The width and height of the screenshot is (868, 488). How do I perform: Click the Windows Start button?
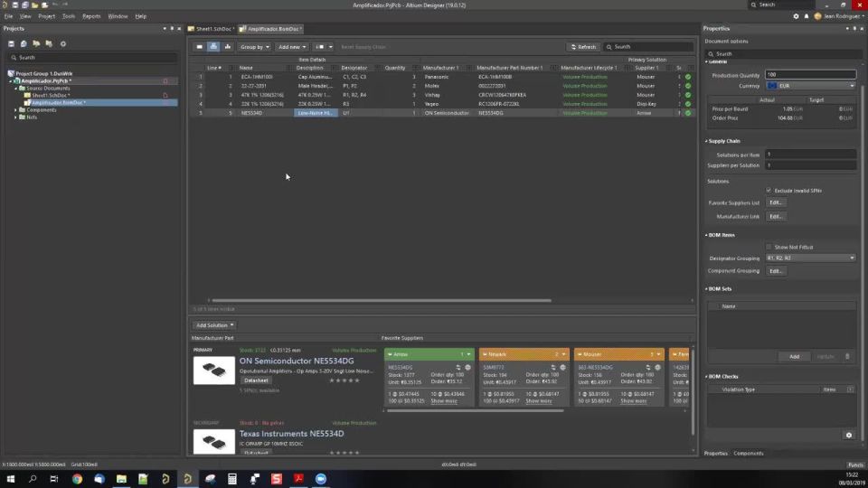coord(11,479)
